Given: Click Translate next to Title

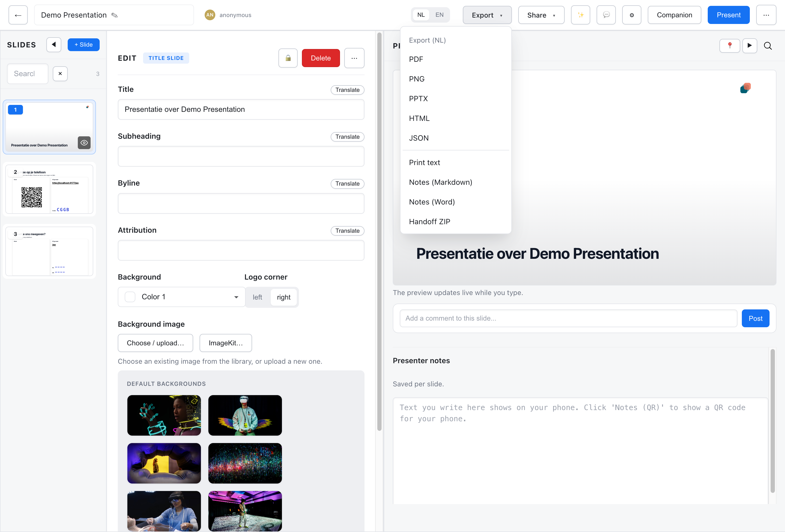Looking at the screenshot, I should point(347,90).
